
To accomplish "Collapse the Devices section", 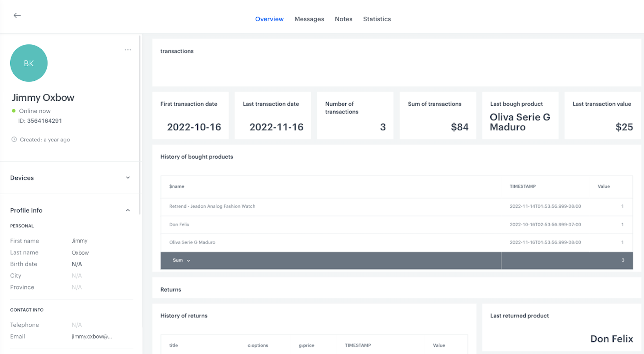I will (x=128, y=178).
